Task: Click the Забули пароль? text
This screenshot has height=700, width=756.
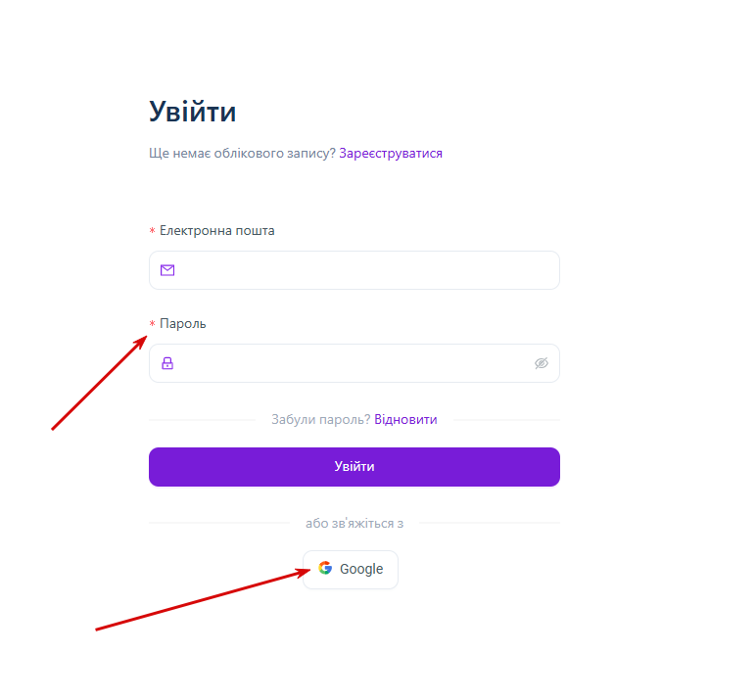Action: coord(320,419)
